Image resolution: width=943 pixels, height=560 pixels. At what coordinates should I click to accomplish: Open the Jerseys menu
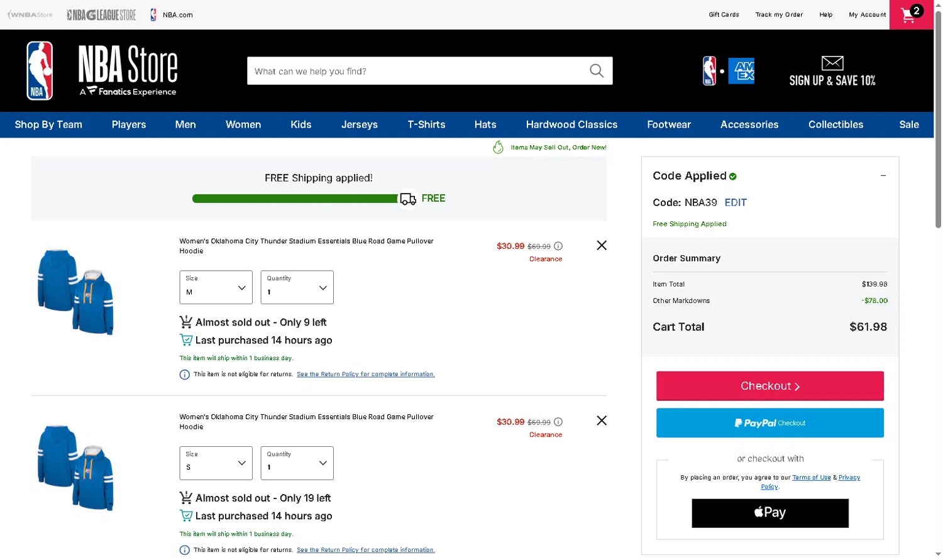(x=360, y=124)
